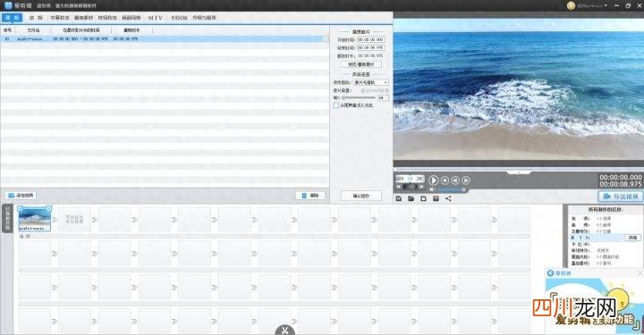The width and height of the screenshot is (644, 335).
Task: Click the 序号 column header
Action: (7, 30)
